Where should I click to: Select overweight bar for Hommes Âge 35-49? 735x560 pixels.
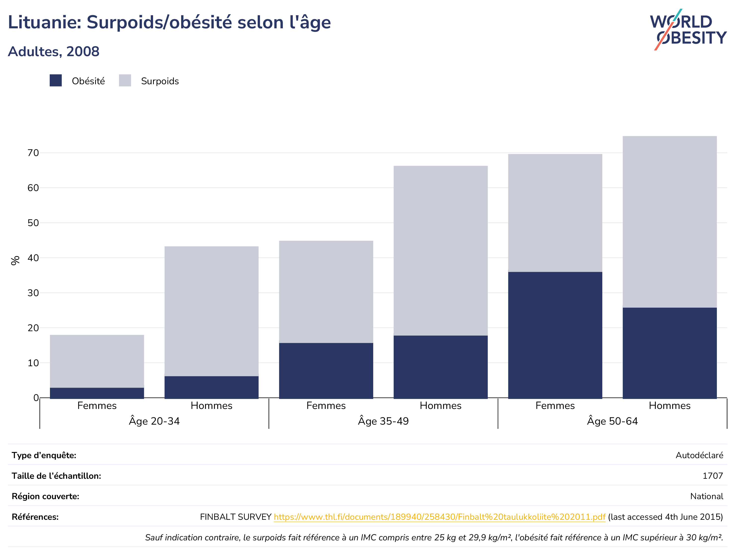point(441,251)
